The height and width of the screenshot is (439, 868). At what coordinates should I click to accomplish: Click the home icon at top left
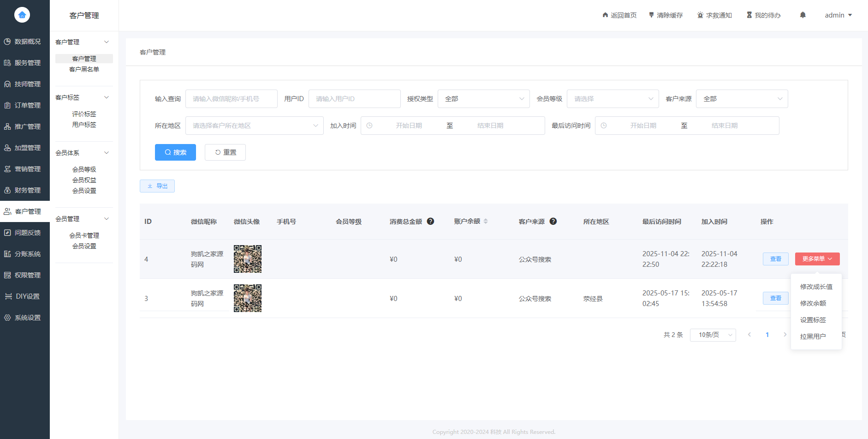(22, 14)
